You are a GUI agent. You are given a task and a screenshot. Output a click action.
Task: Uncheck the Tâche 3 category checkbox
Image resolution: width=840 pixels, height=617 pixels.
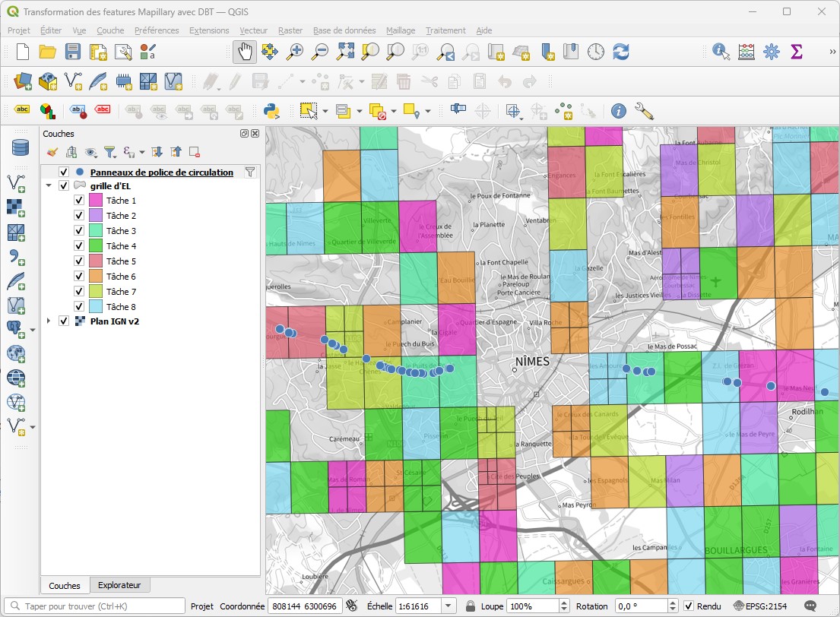pos(79,231)
